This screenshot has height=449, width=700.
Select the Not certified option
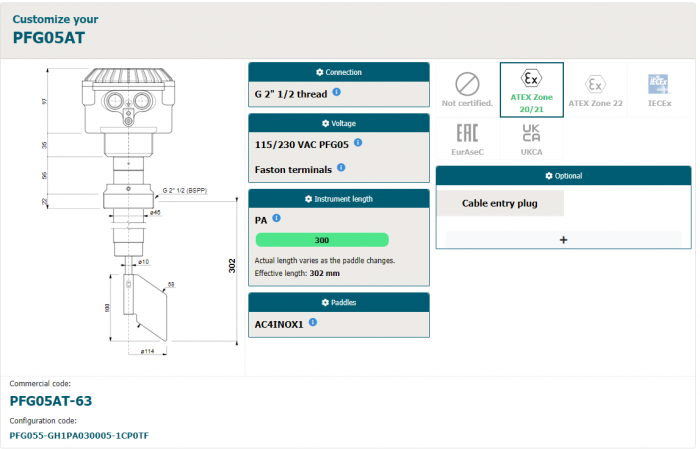[x=467, y=89]
